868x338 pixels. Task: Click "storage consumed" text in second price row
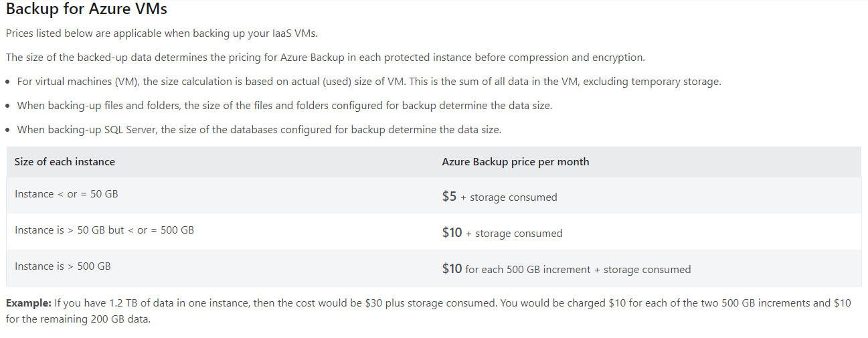point(519,234)
